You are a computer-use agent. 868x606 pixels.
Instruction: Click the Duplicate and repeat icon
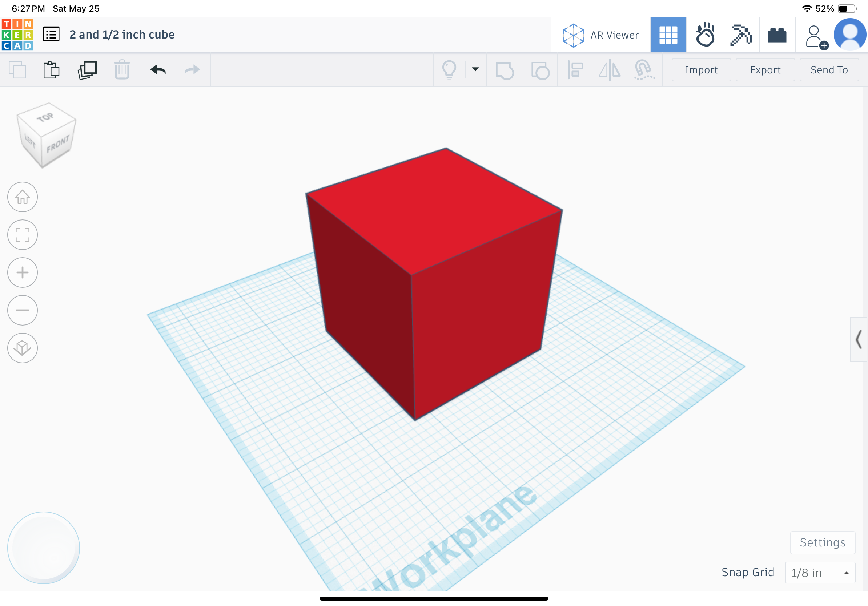[87, 70]
